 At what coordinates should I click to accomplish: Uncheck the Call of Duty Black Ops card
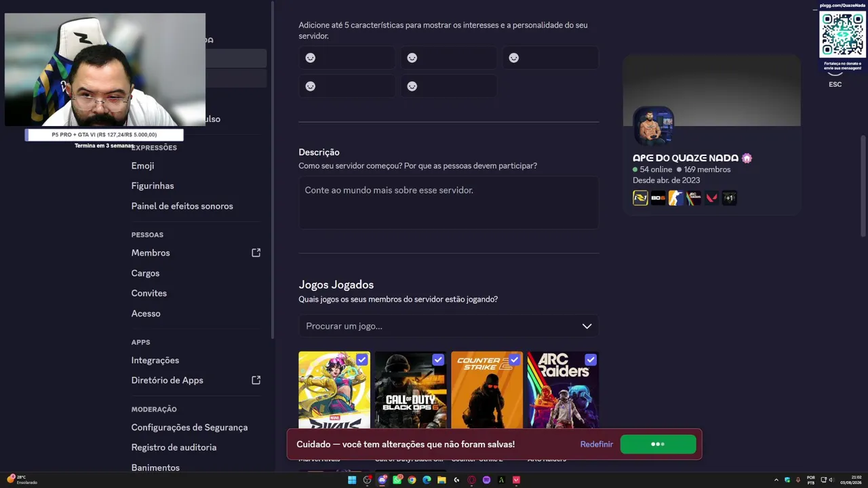coord(438,360)
